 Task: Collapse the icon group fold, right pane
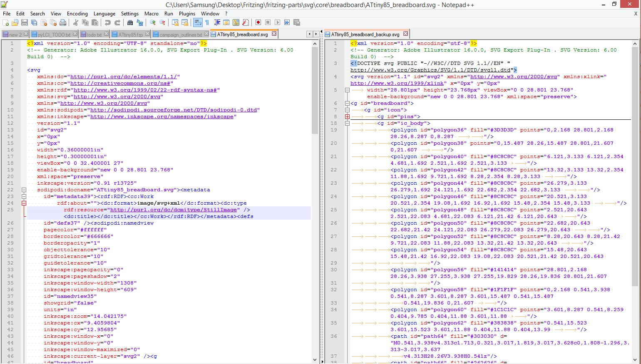tap(347, 110)
